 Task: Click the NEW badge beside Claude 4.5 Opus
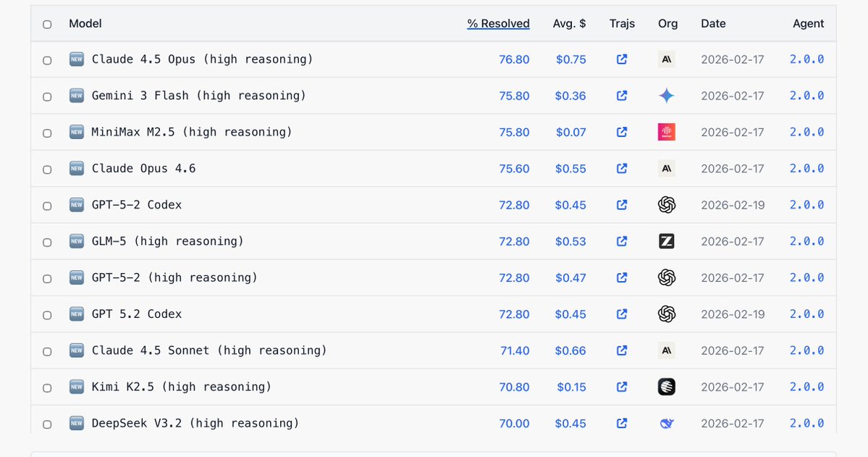tap(77, 59)
